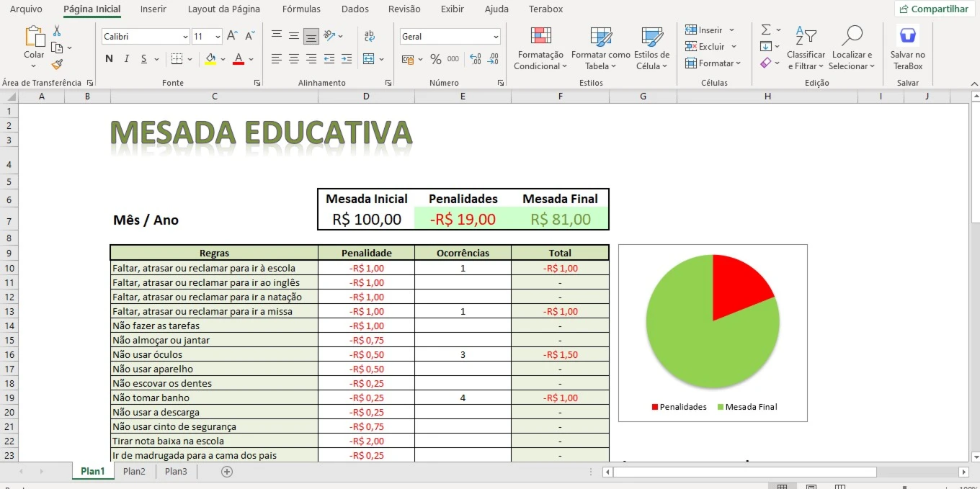Open the Plan2 sheet tab
980x489 pixels.
point(134,471)
